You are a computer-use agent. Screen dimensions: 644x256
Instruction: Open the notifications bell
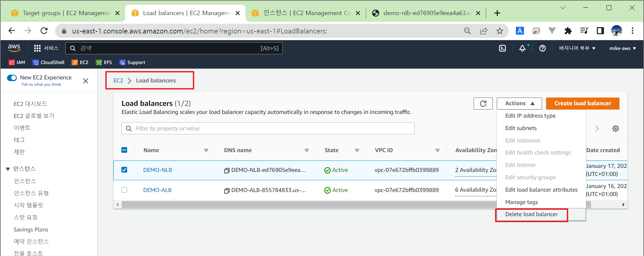click(x=523, y=48)
